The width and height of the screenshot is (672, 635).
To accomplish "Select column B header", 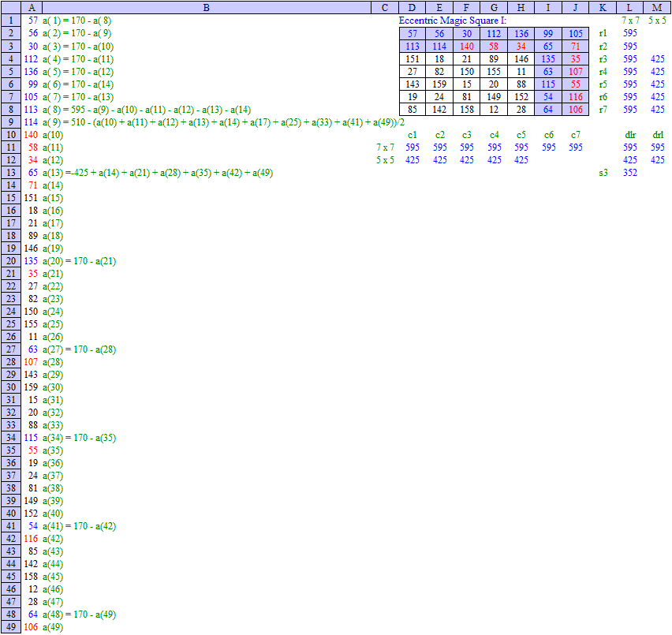I will pyautogui.click(x=206, y=7).
